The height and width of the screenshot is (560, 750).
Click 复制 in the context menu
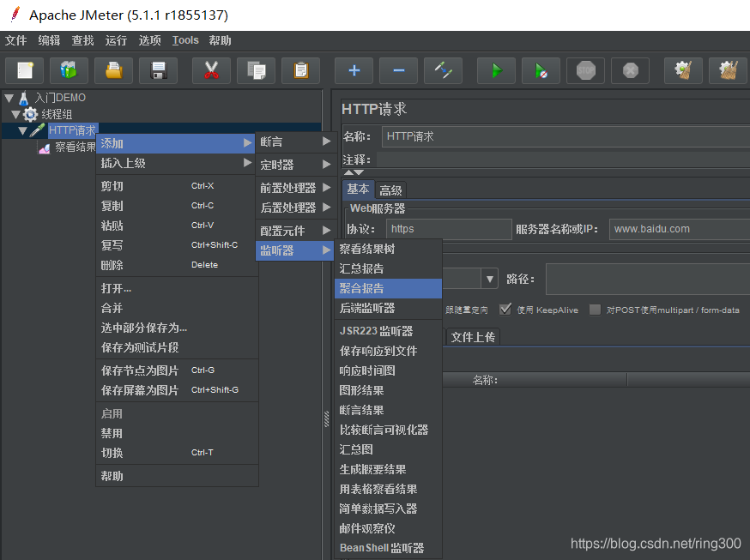[177, 206]
